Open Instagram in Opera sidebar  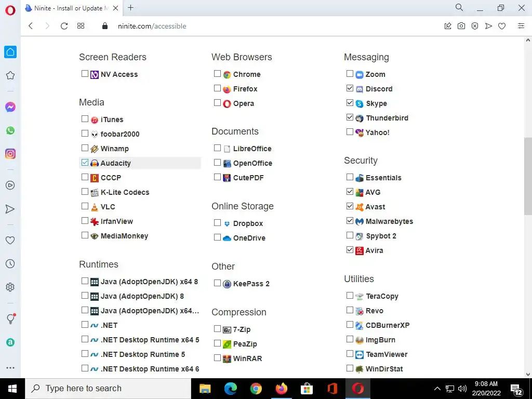coord(10,154)
